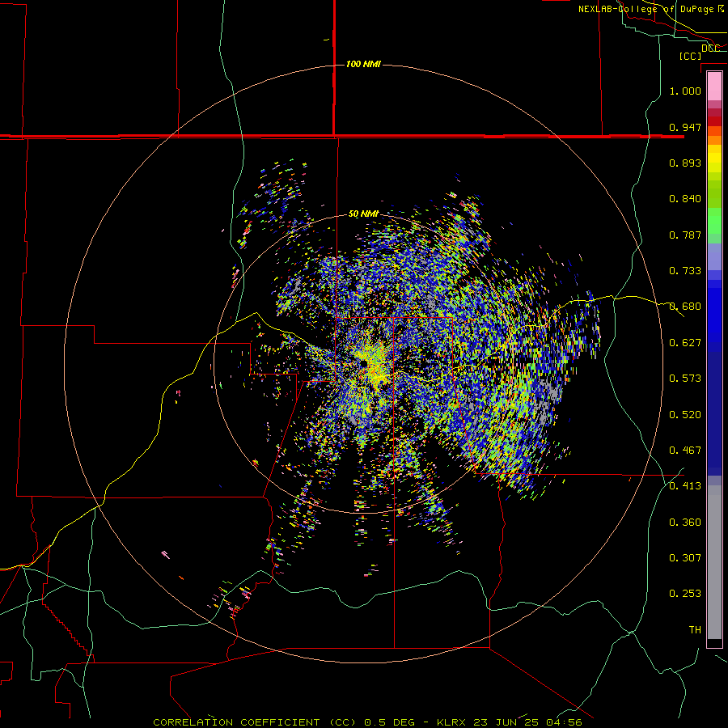This screenshot has width=728, height=728.
Task: Click the 0.467 legend value
Action: click(685, 450)
